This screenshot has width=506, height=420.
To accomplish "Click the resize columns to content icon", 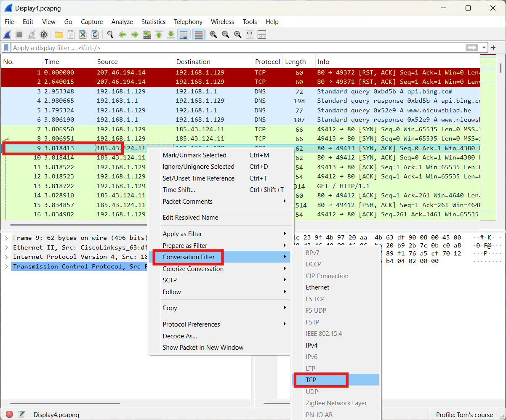I will (x=250, y=35).
